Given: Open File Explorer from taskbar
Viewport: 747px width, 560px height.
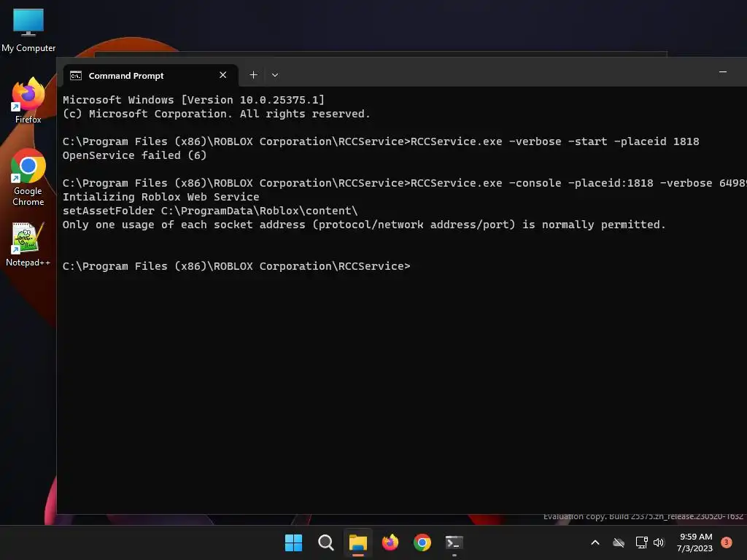Looking at the screenshot, I should (x=357, y=542).
